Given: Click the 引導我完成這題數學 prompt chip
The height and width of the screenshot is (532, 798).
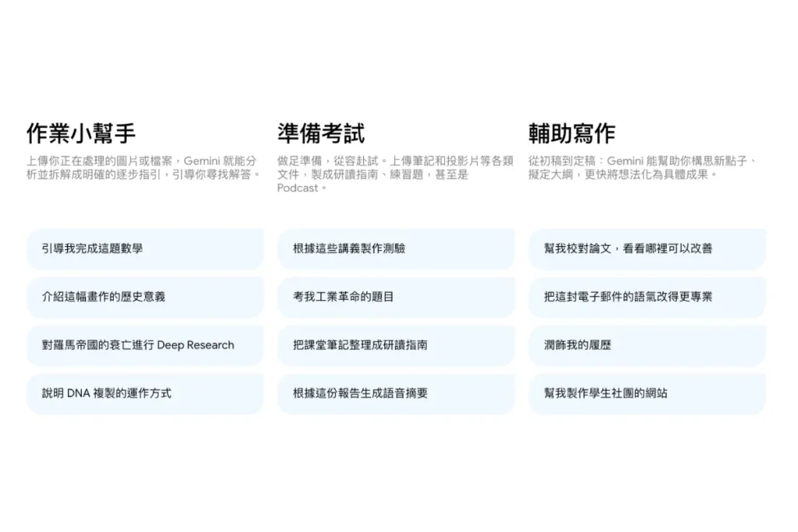Looking at the screenshot, I should point(145,248).
